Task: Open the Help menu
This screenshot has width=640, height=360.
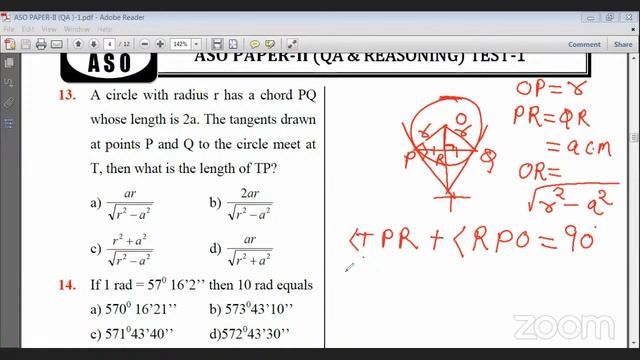Action: (x=104, y=29)
